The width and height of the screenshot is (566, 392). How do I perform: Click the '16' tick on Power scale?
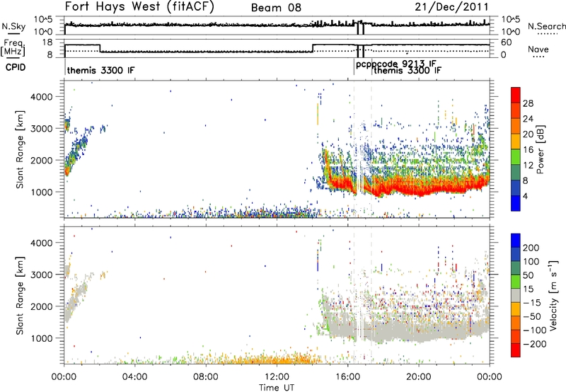pyautogui.click(x=528, y=150)
